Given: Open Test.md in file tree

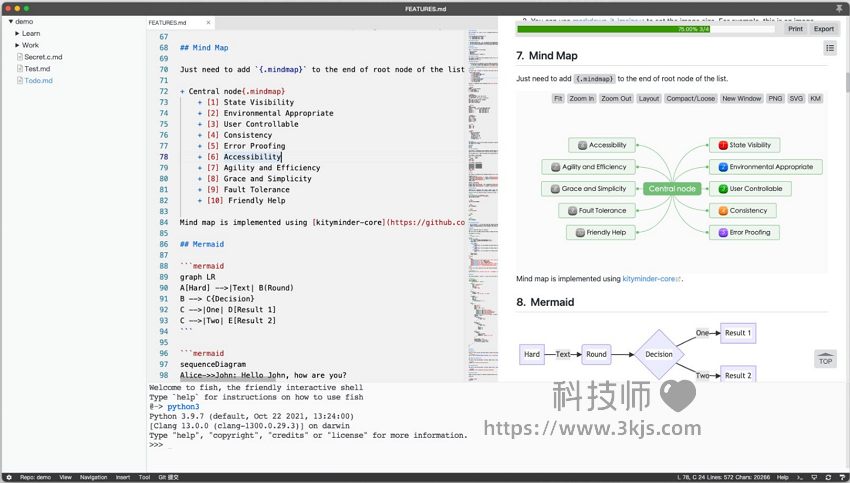Looking at the screenshot, I should (x=37, y=69).
